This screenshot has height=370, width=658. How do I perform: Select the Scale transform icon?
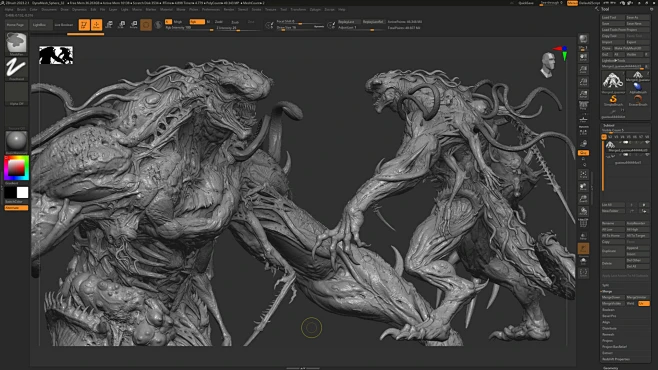[x=121, y=25]
